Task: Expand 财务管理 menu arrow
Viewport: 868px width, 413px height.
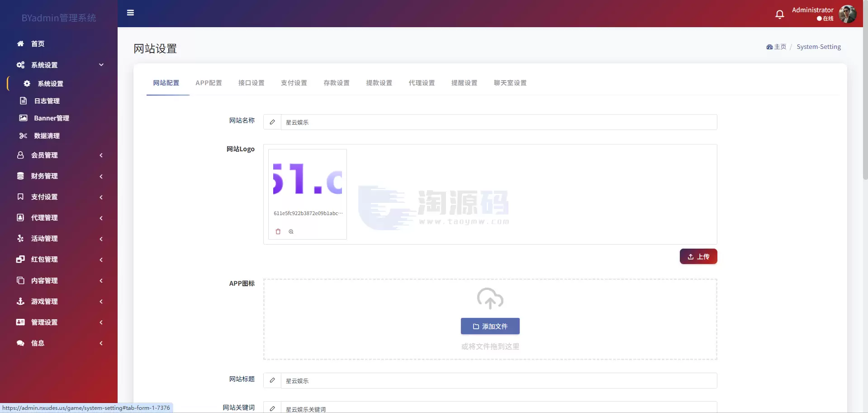Action: coord(101,176)
